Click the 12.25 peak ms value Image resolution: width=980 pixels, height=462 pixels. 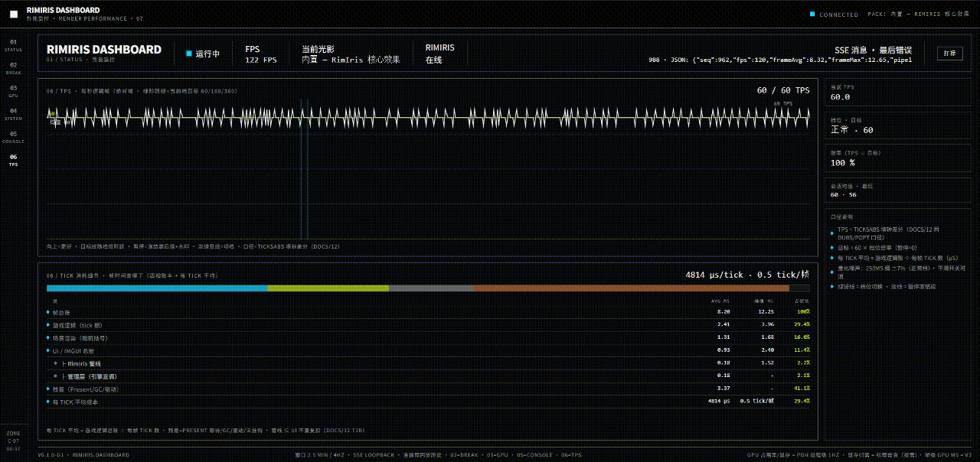click(x=766, y=312)
